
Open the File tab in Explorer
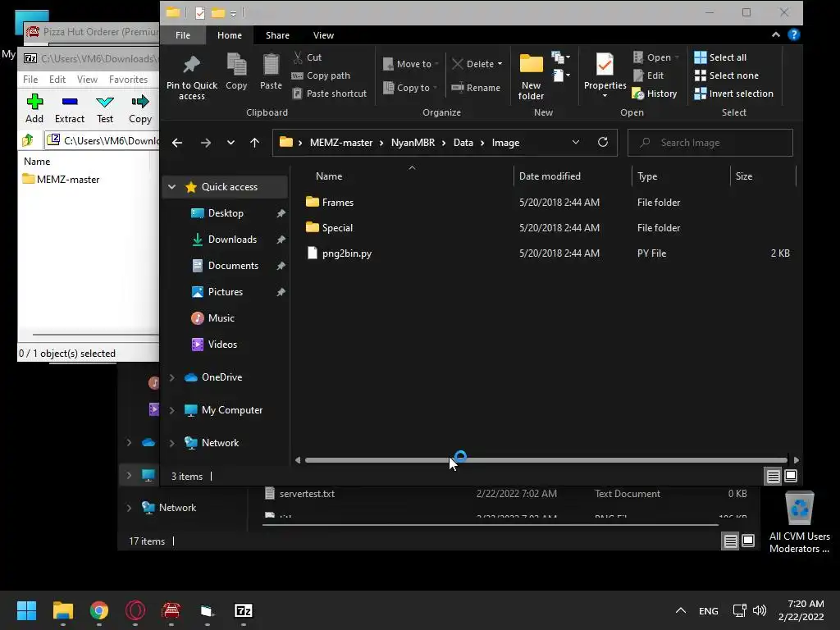click(183, 34)
